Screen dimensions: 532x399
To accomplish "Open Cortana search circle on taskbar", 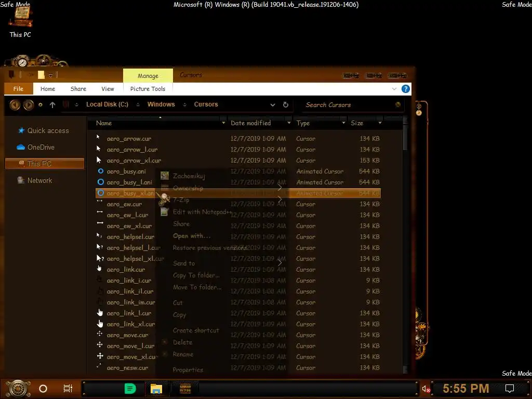I will click(x=43, y=389).
